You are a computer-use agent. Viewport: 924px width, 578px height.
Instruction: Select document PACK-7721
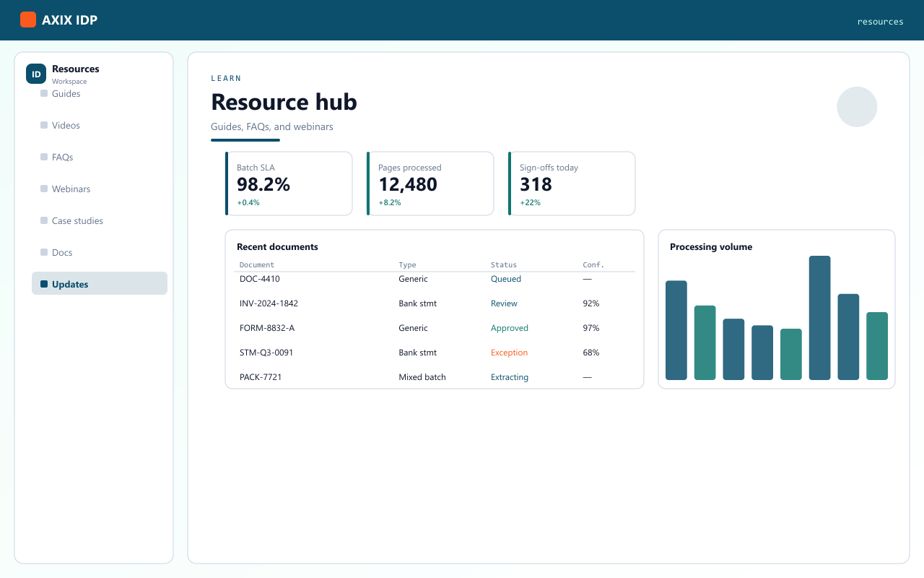[x=261, y=377]
